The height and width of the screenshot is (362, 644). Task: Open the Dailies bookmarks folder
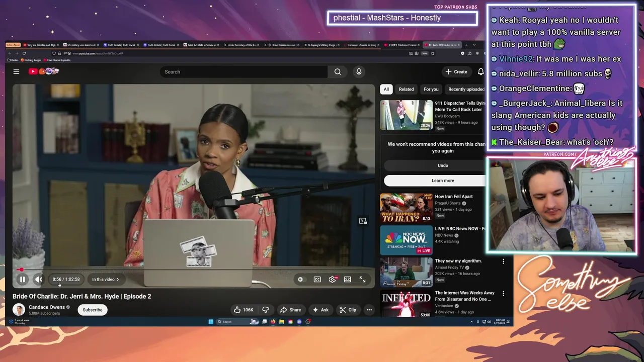coord(12,60)
